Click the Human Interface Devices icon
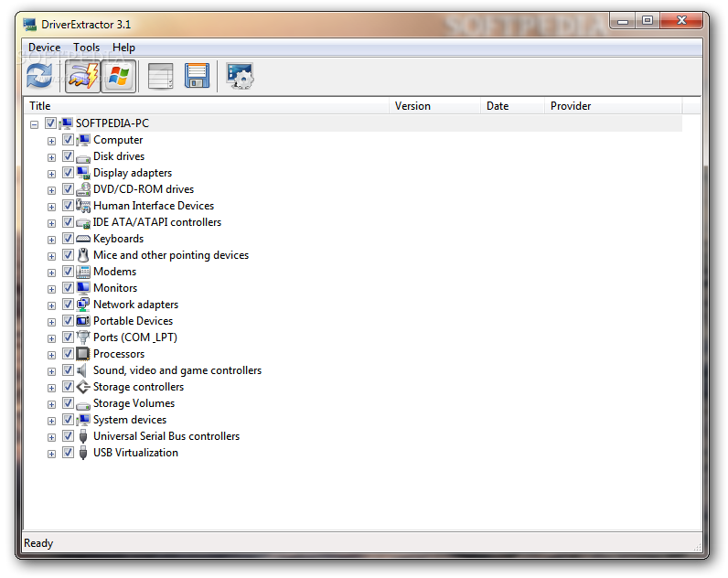This screenshot has height=578, width=728. [x=83, y=206]
